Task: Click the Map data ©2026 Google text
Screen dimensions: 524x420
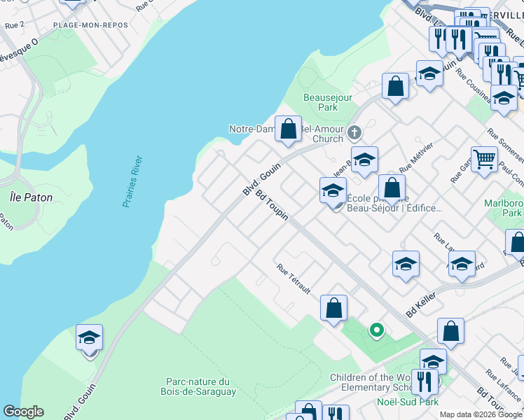Action: [x=481, y=414]
